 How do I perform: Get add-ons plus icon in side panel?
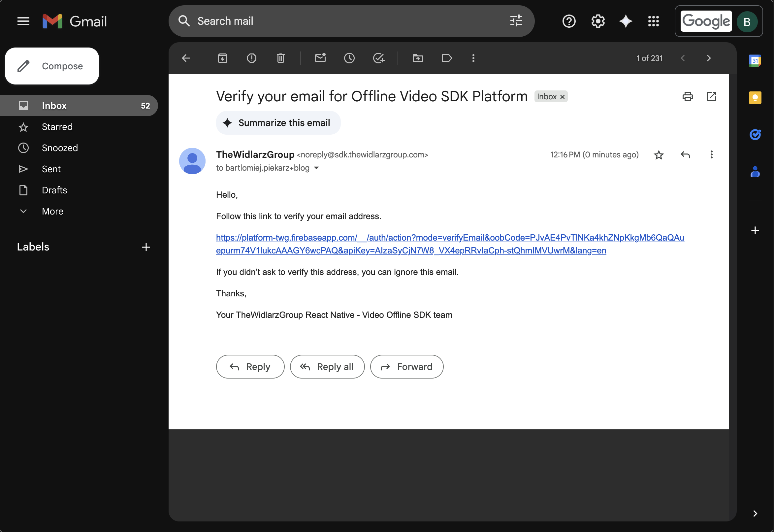755,230
